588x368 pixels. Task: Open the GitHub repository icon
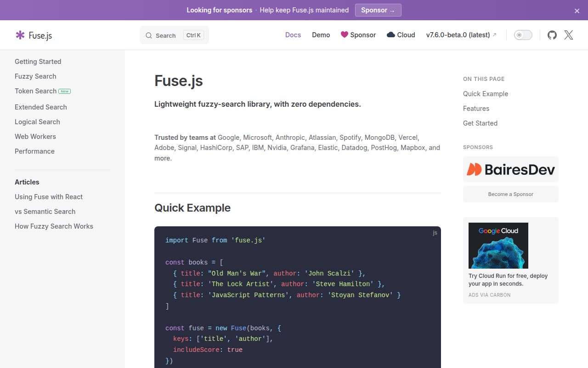coord(552,35)
